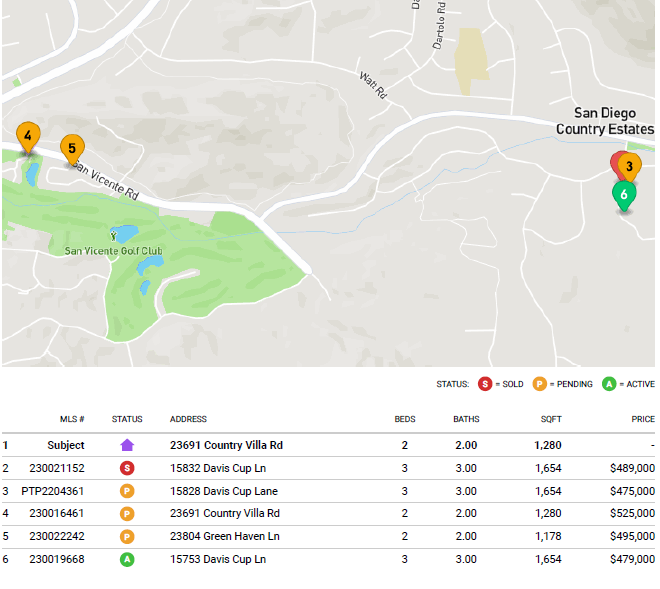Click price $479,000
660x589 pixels.
tap(633, 559)
